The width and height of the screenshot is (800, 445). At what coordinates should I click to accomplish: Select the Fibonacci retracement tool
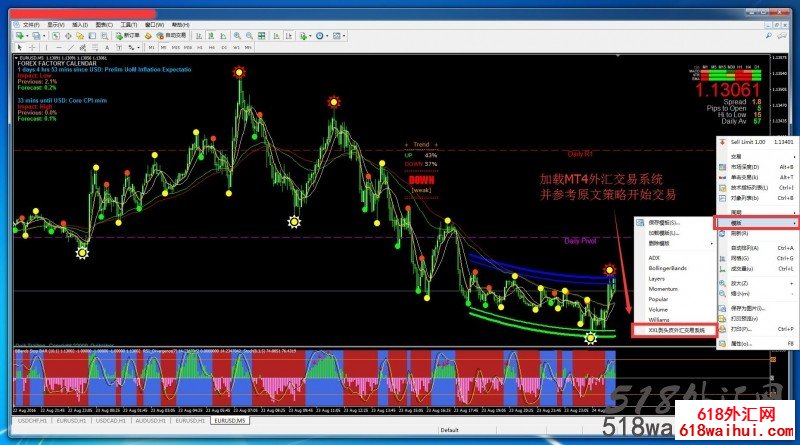pyautogui.click(x=95, y=47)
